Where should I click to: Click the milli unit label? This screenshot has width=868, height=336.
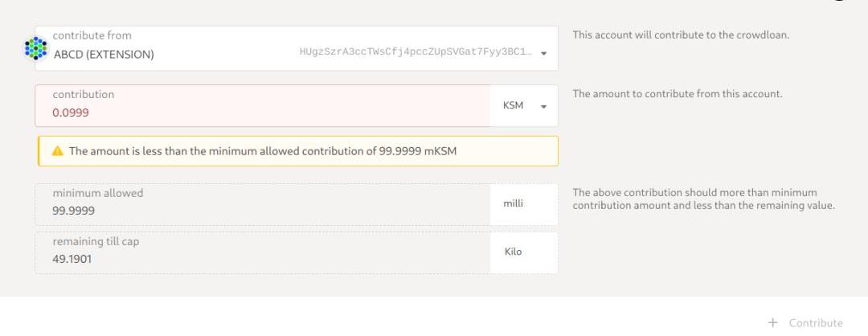pos(513,203)
